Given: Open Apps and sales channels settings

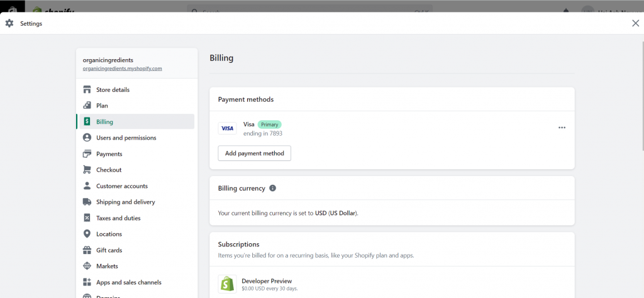Looking at the screenshot, I should (x=128, y=282).
